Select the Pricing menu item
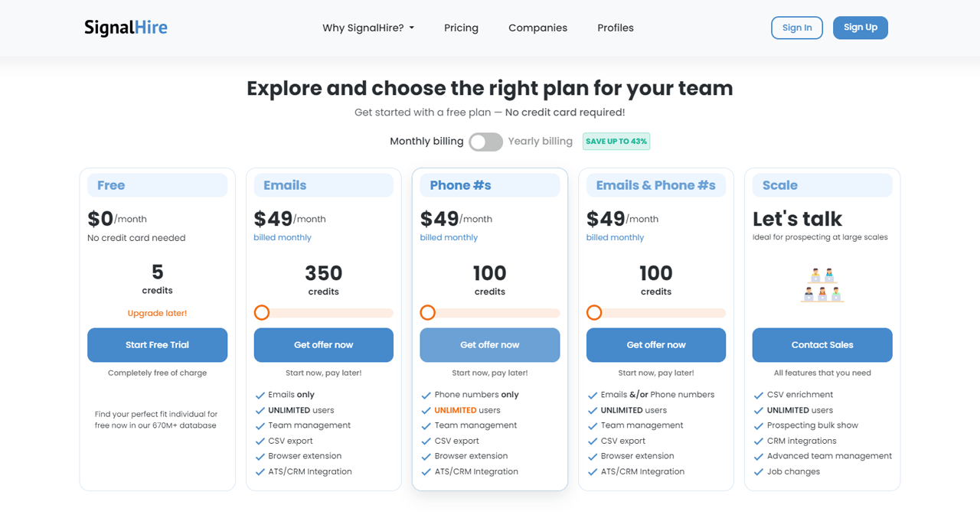Screen dimensions: 980x518 tap(461, 28)
